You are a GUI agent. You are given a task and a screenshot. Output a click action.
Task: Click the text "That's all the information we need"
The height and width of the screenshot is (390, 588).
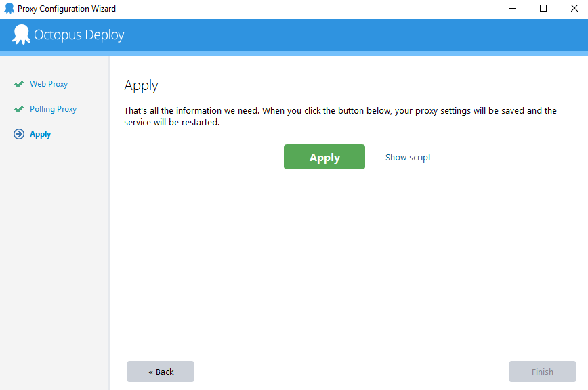tap(191, 110)
